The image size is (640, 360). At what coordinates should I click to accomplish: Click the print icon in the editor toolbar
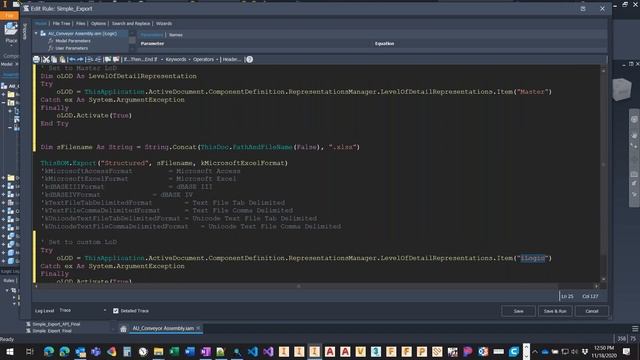tap(36, 60)
